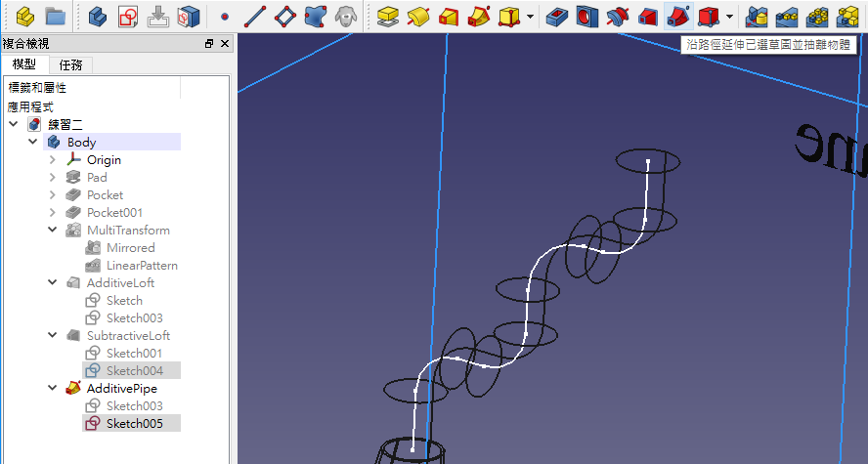Click the Create body tool

tap(98, 18)
